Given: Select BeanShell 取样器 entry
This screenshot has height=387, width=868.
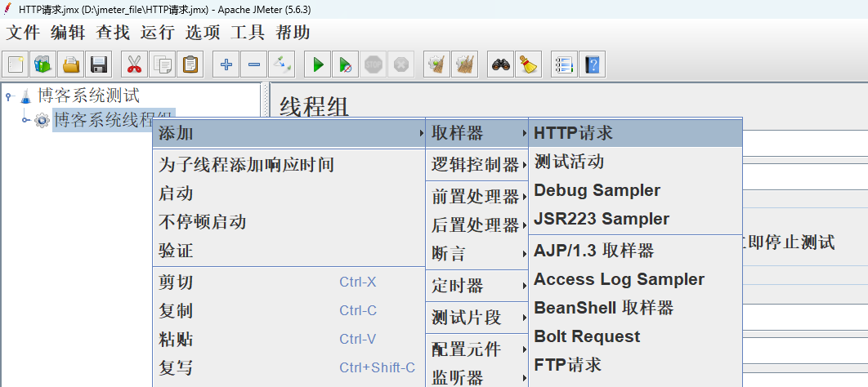Looking at the screenshot, I should click(x=636, y=308).
